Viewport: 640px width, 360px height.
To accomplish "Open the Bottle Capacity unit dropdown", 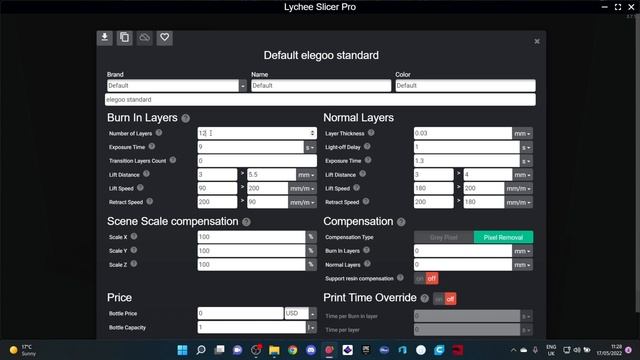I will click(311, 327).
